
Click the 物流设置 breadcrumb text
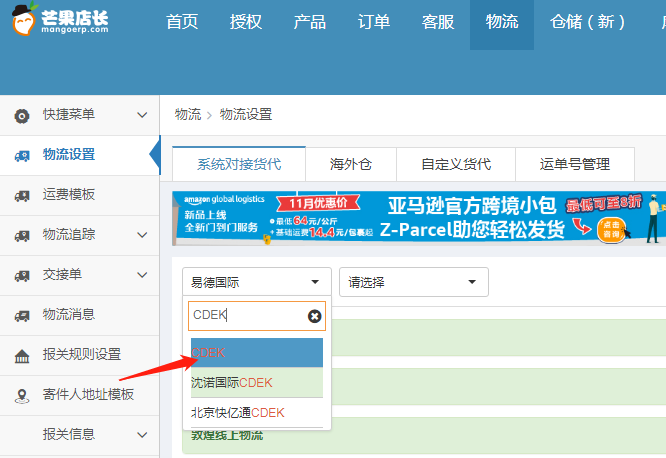point(246,114)
